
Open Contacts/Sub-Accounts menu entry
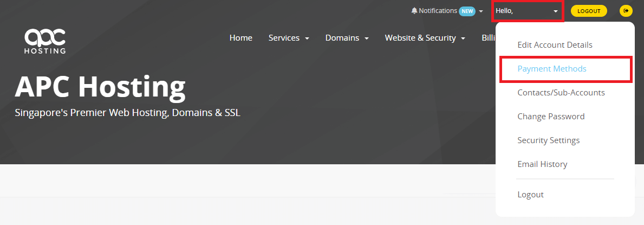pos(561,93)
